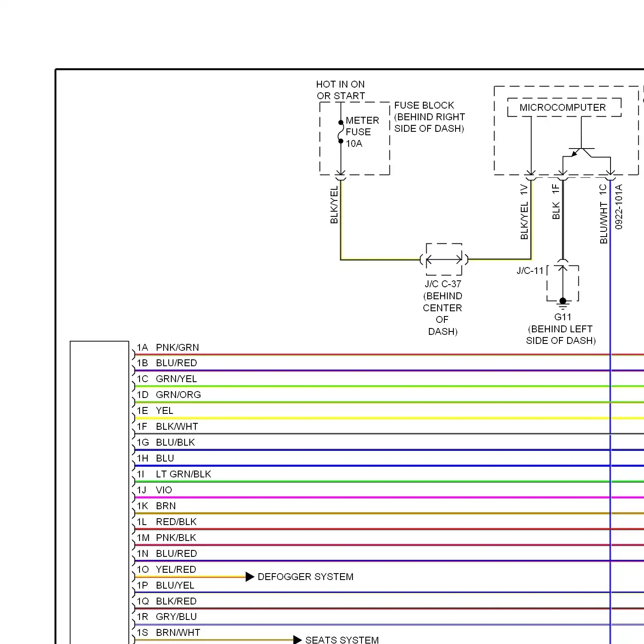This screenshot has height=644, width=644.
Task: Click the 'HOT IN ON OR START' label
Action: [340, 90]
